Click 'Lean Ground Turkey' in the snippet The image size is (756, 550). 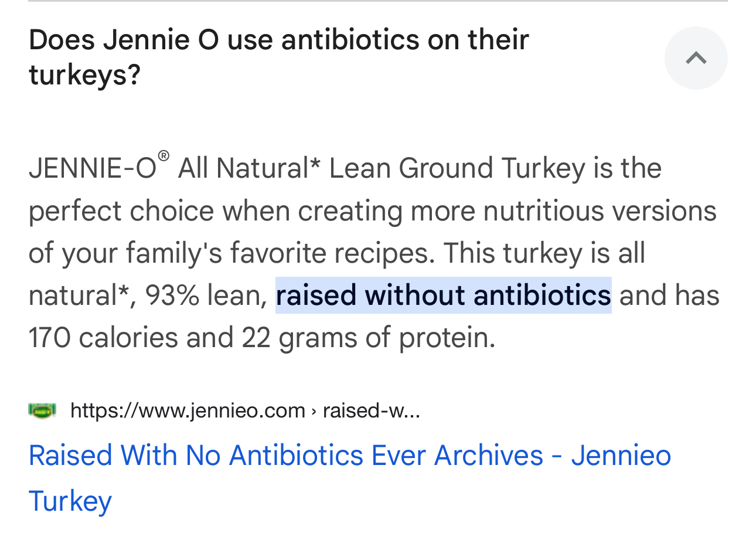[x=457, y=168]
